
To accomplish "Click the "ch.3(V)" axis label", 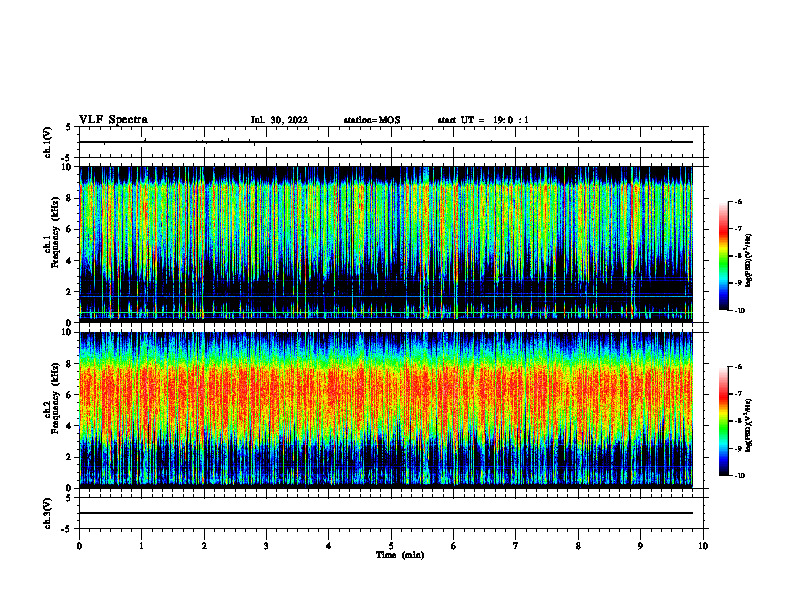I will [x=47, y=513].
